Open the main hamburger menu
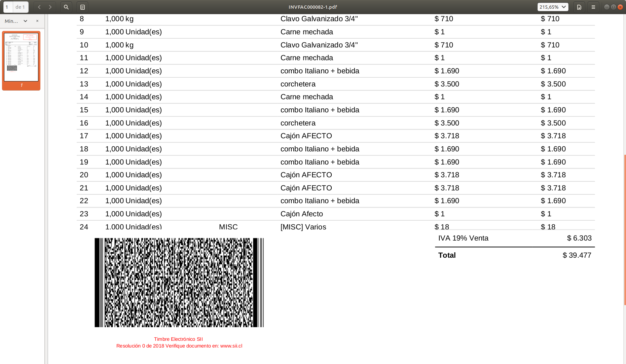 [x=593, y=7]
